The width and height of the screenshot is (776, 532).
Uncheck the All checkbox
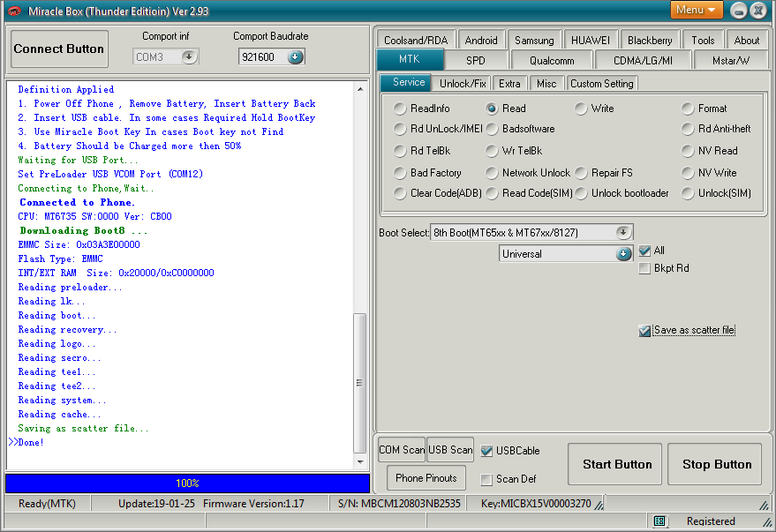point(644,251)
